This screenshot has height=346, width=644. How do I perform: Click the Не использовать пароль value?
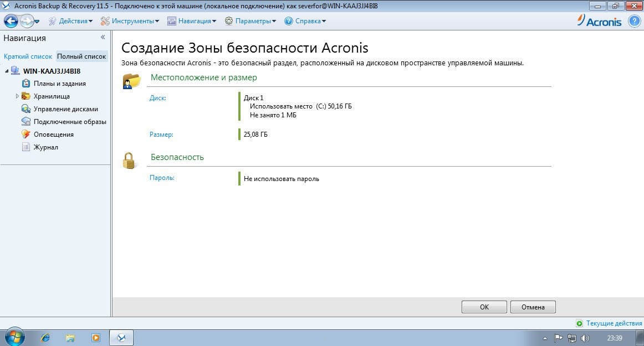click(x=282, y=179)
